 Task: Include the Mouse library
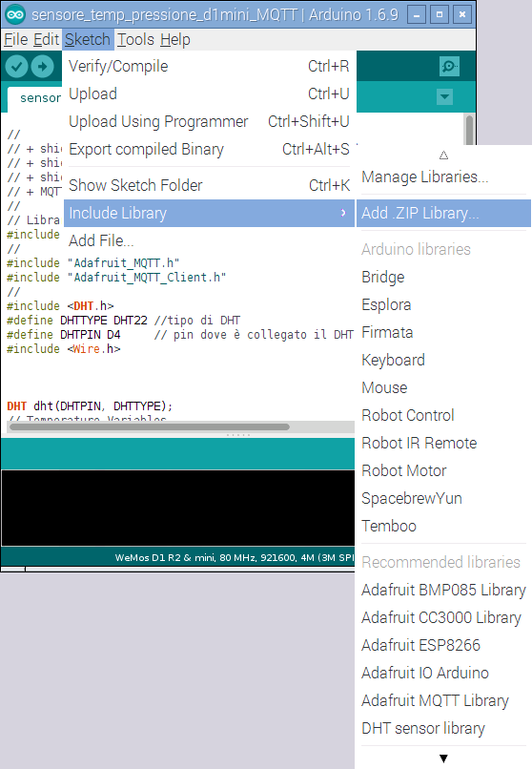[443, 387]
